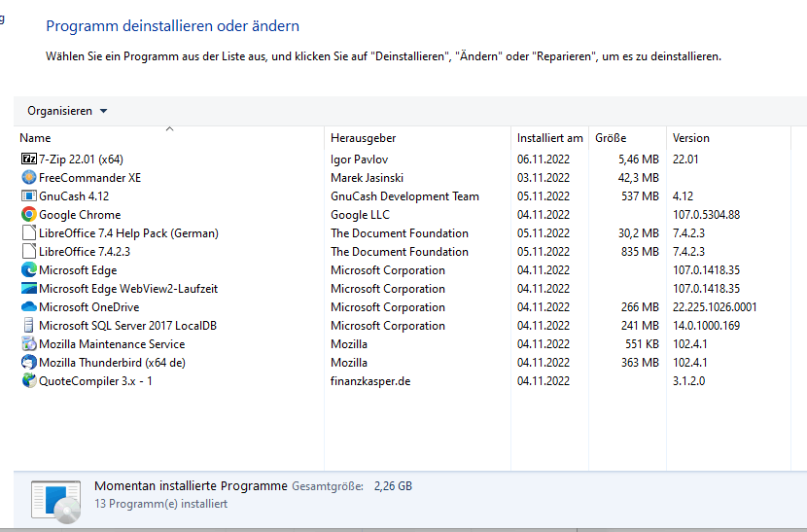Click the sort arrow above Name column
This screenshot has height=532, width=807.
click(169, 128)
